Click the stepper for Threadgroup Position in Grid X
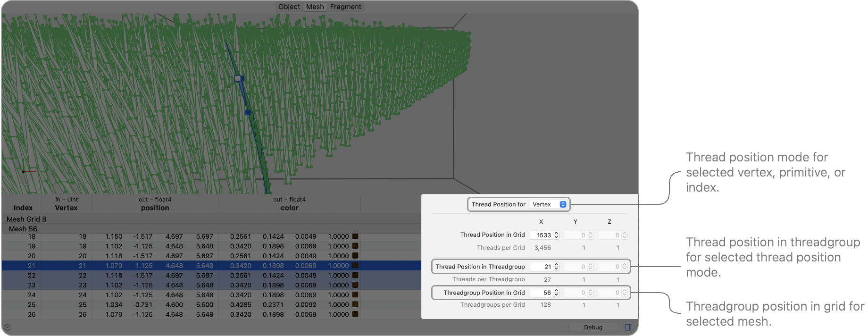This screenshot has width=868, height=336. coord(556,293)
